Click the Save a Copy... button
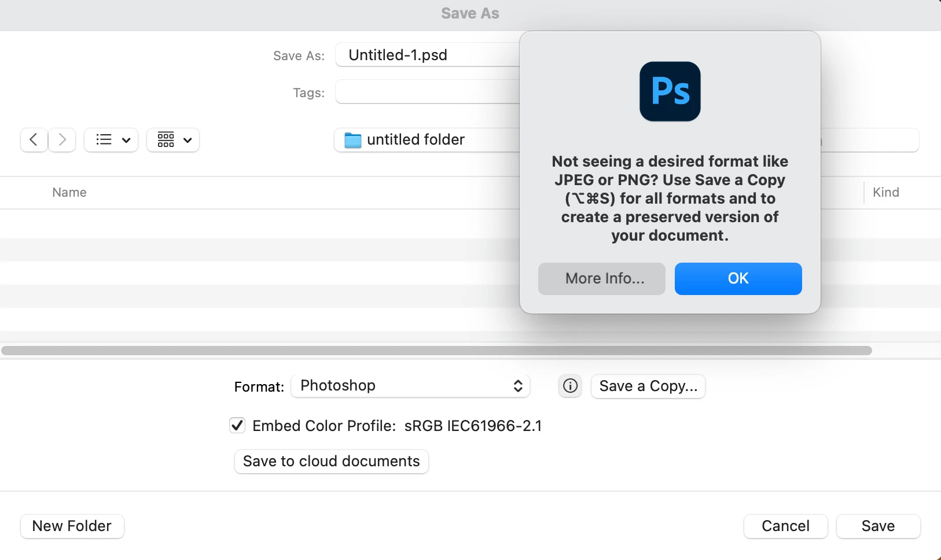The image size is (941, 560). tap(648, 386)
